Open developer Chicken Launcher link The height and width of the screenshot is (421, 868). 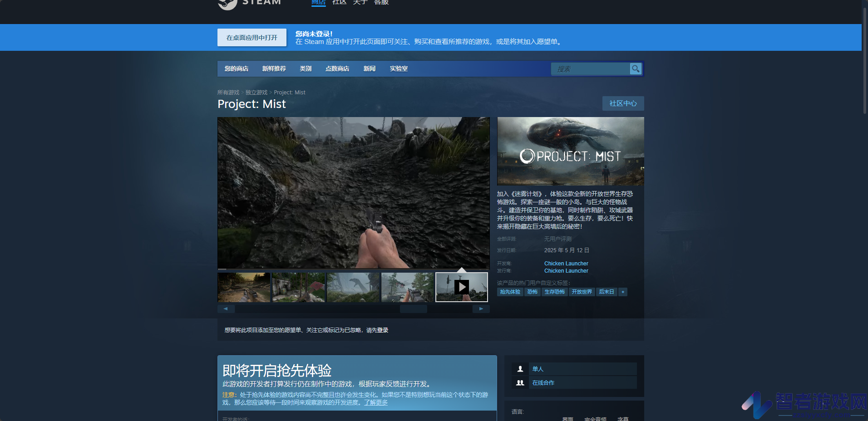click(566, 264)
